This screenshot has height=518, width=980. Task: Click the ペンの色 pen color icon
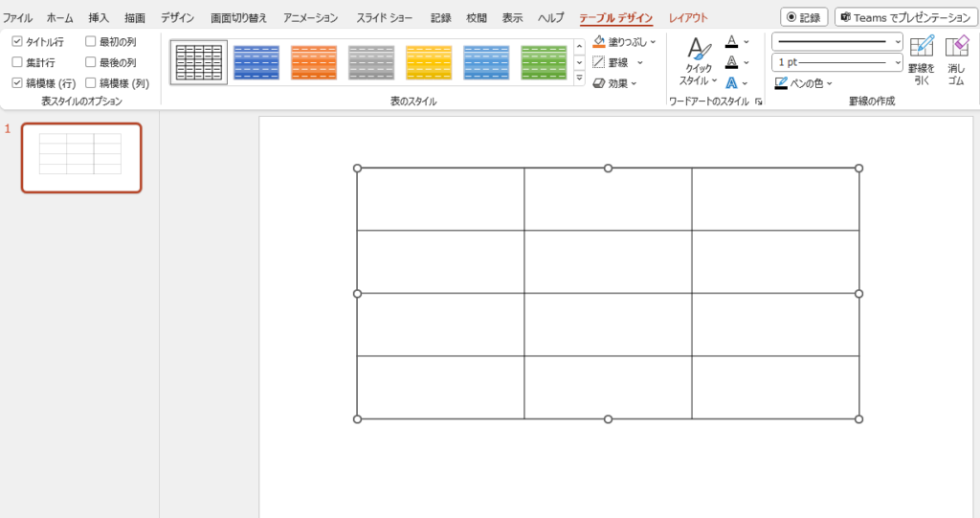point(781,83)
